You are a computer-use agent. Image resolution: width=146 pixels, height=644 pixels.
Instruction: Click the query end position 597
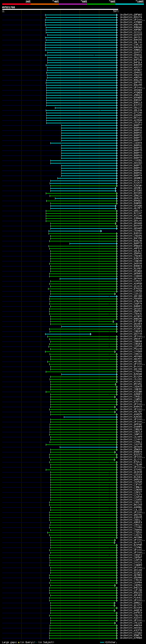(x=115, y=11)
